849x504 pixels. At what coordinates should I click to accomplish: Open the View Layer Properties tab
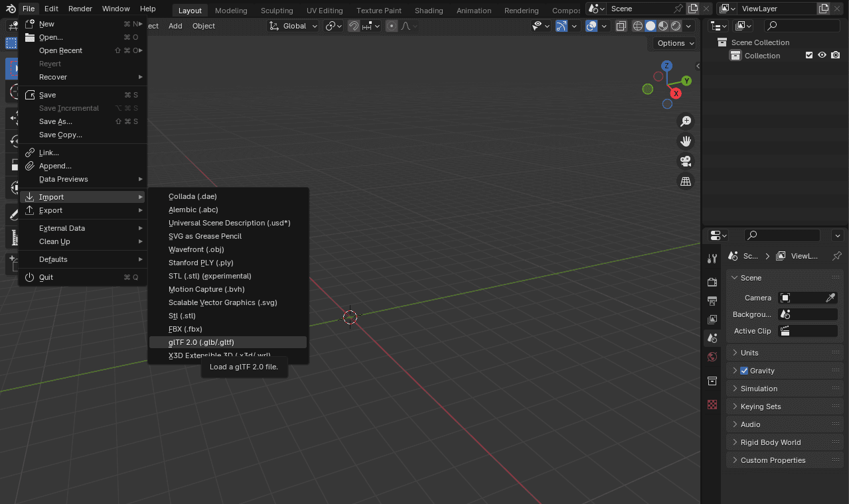point(712,319)
